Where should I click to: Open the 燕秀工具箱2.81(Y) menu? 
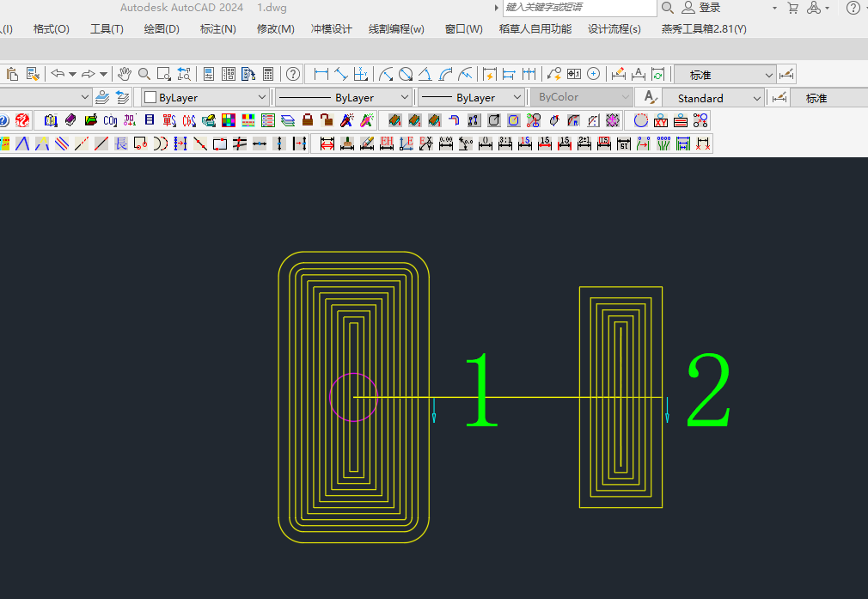tap(704, 28)
